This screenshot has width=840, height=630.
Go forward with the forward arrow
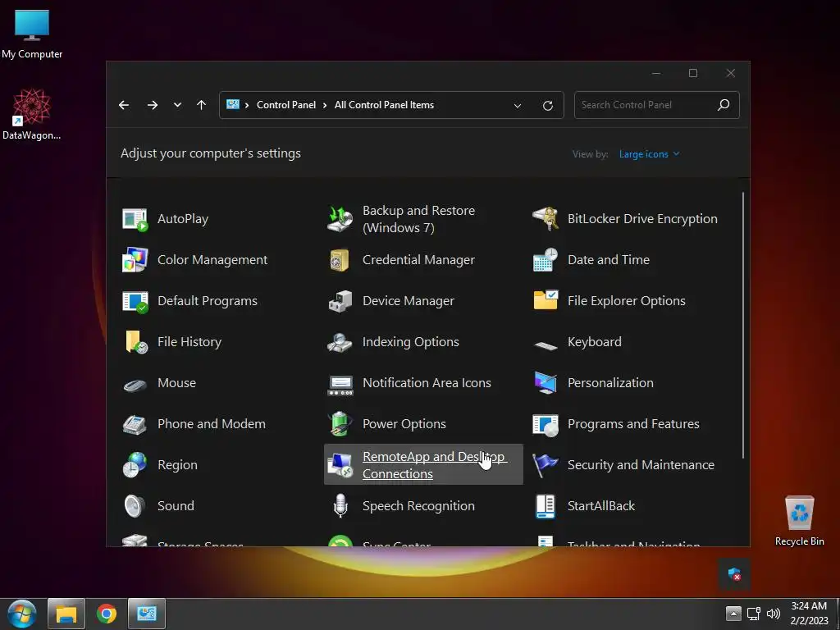point(153,105)
